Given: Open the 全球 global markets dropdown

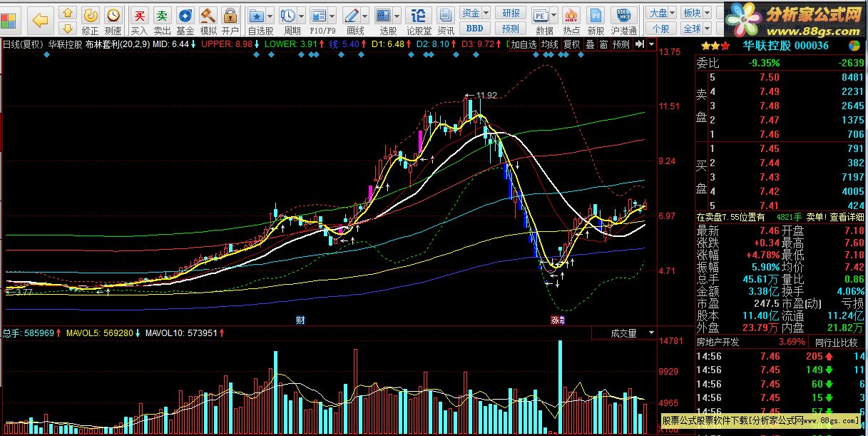Looking at the screenshot, I should 695,29.
